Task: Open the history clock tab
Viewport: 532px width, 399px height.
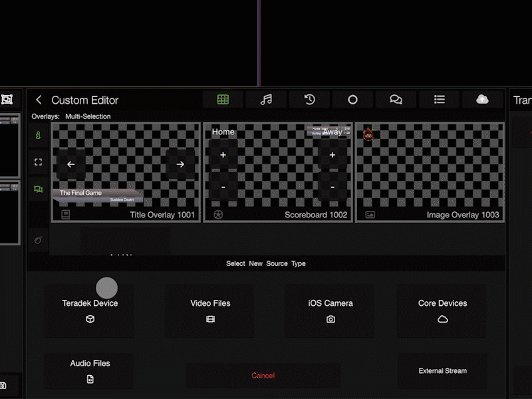Action: pyautogui.click(x=309, y=100)
